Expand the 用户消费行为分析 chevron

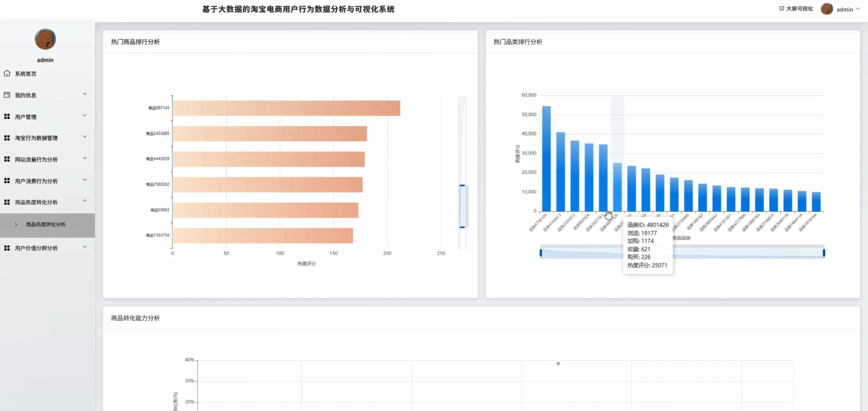[85, 180]
